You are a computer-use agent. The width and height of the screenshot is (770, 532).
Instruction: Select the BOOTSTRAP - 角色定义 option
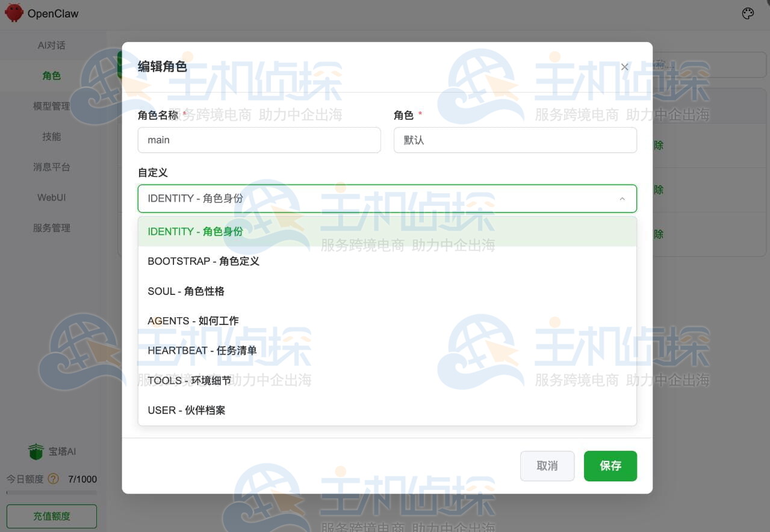pos(203,261)
